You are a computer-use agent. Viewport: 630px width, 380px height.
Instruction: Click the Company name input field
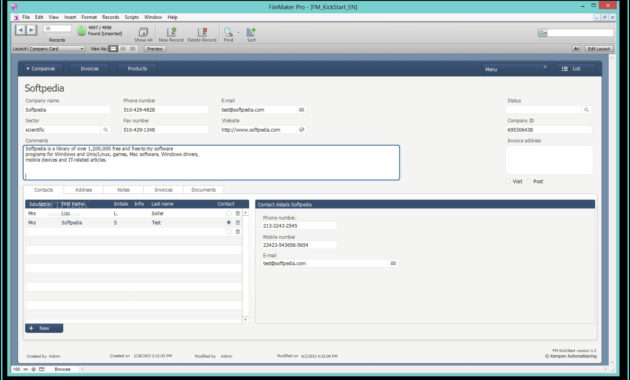tap(67, 110)
